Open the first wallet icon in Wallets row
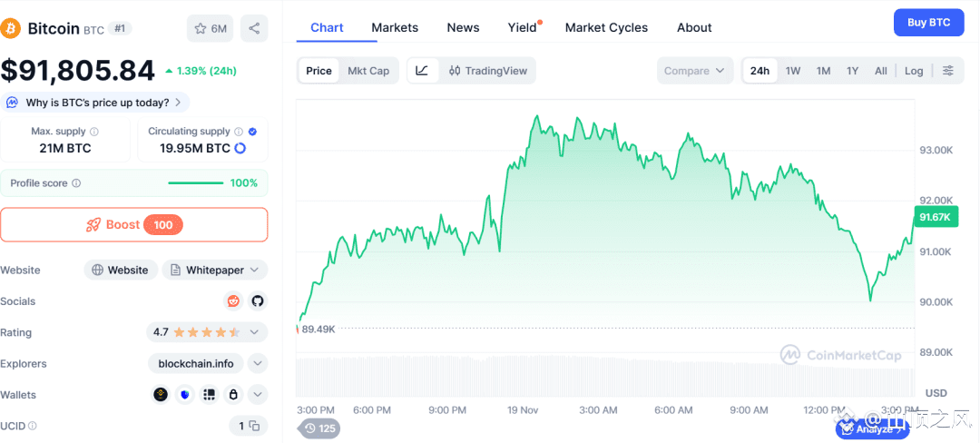Viewport: 980px width, 443px height. [162, 394]
